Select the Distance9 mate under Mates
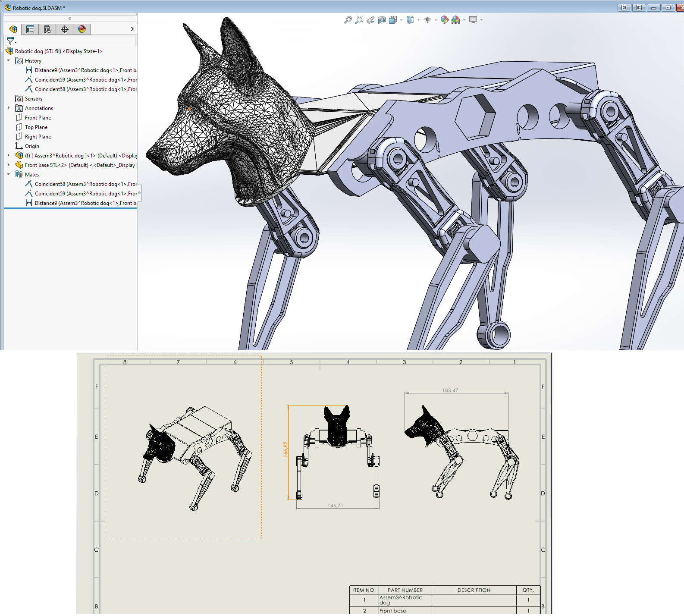 (x=85, y=203)
